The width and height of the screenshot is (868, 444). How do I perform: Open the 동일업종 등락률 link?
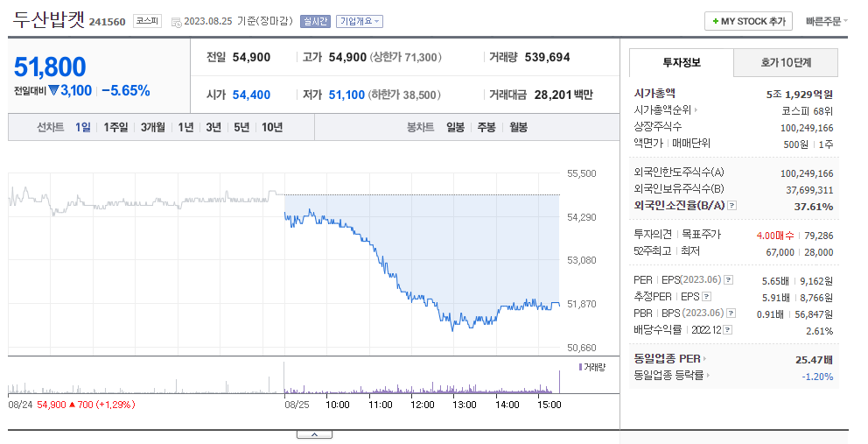[x=671, y=376]
